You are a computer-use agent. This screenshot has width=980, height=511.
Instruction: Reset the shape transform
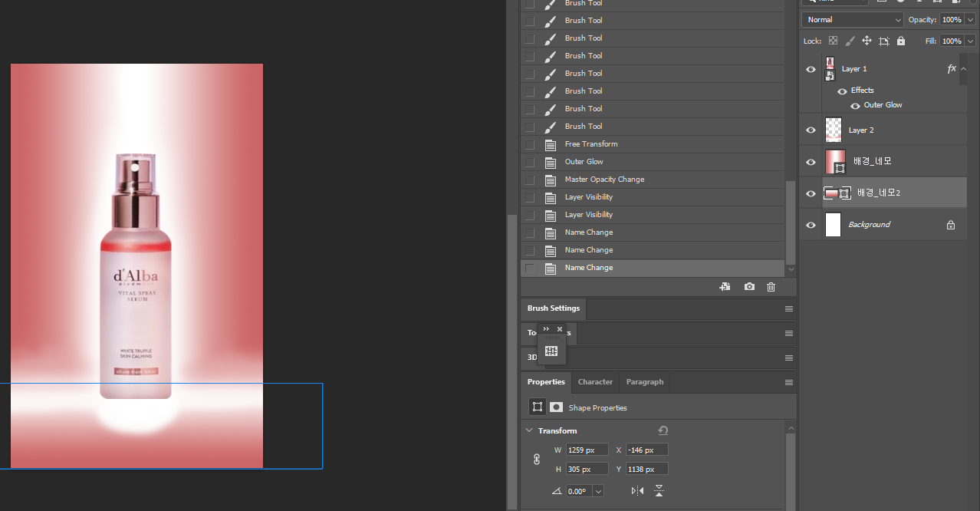point(663,430)
